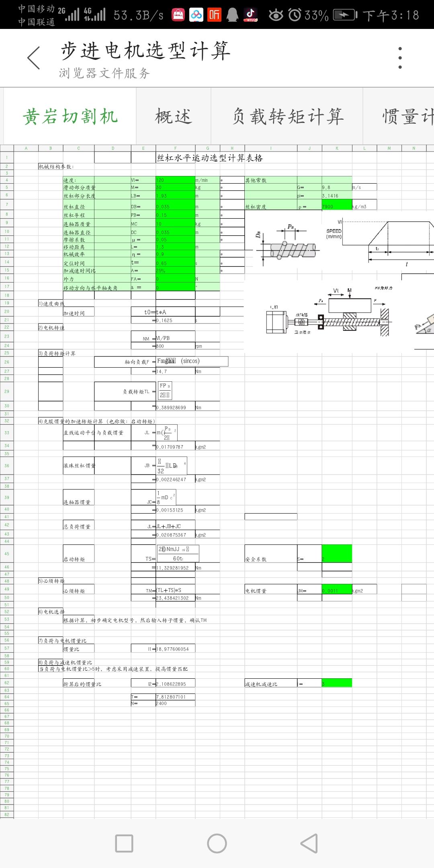
Task: Click the lead screw density value 7900
Action: tap(337, 205)
